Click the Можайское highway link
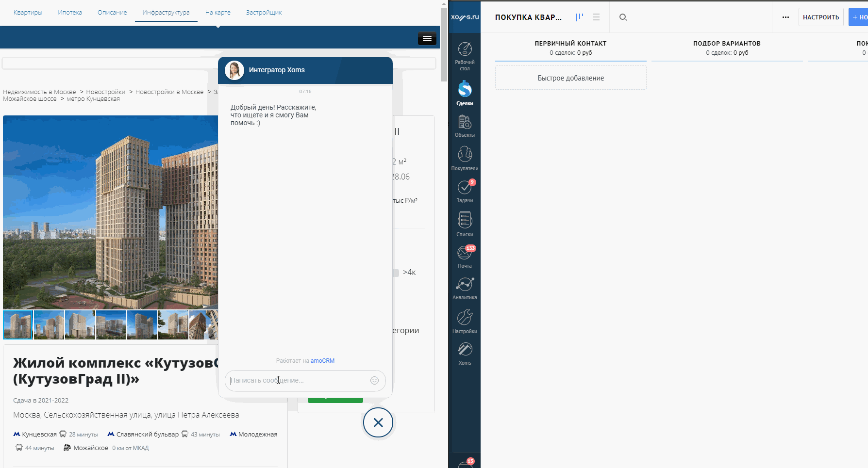 tap(91, 448)
